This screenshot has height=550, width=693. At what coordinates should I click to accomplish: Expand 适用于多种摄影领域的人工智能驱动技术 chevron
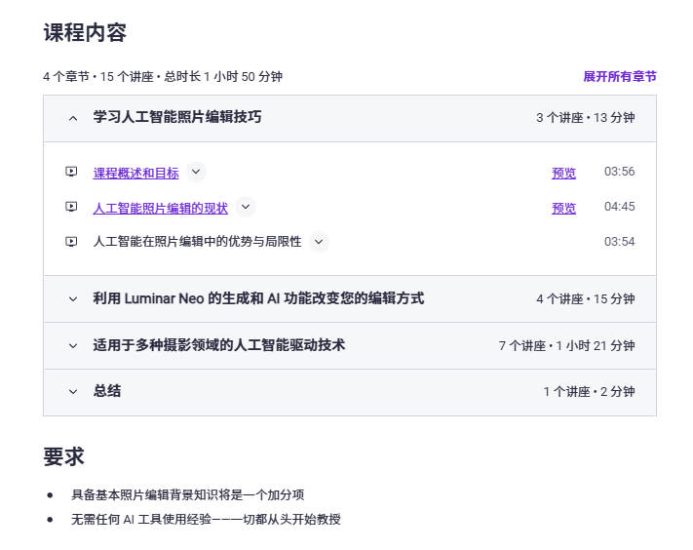72,346
